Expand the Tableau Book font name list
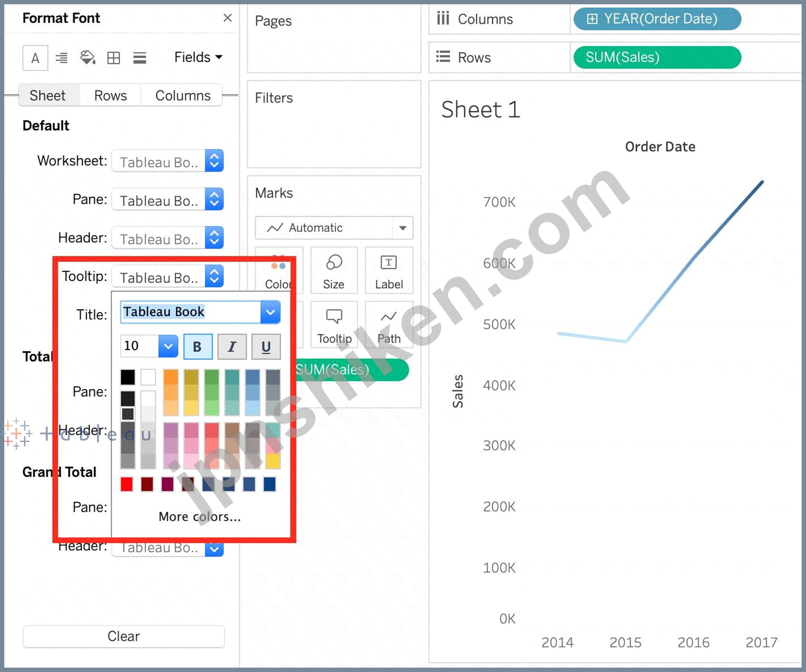806x672 pixels. click(270, 312)
